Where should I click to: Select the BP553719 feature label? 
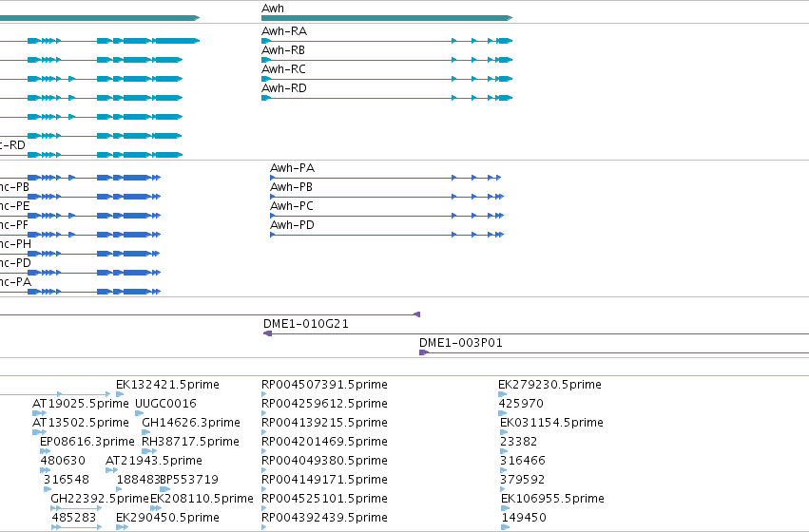coord(189,480)
